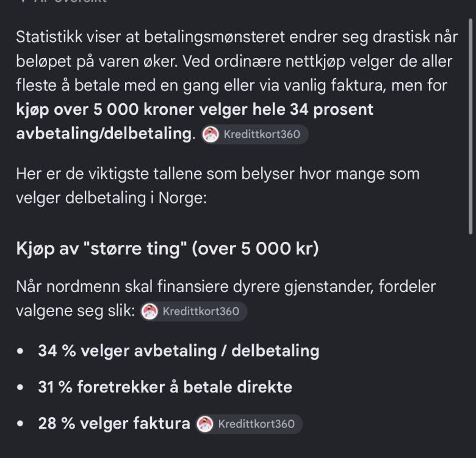The image size is (476, 458).
Task: Click the "28 % velger faktura" bullet text
Action: click(x=114, y=423)
